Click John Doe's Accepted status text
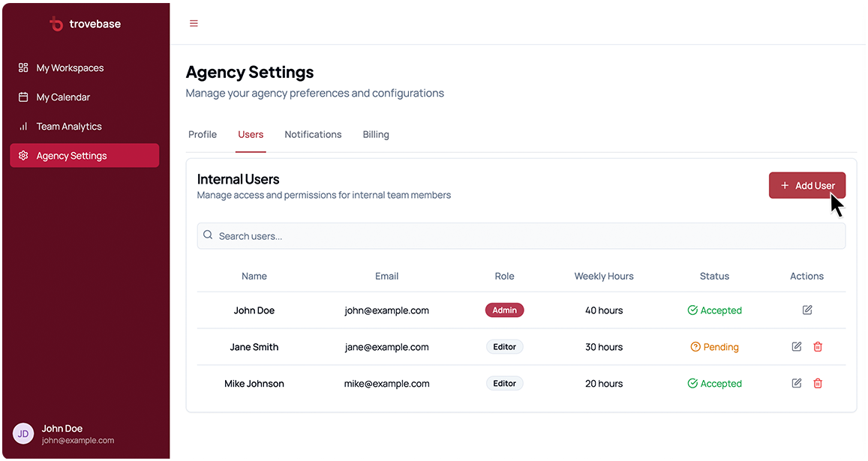The height and width of the screenshot is (461, 868). [x=721, y=310]
